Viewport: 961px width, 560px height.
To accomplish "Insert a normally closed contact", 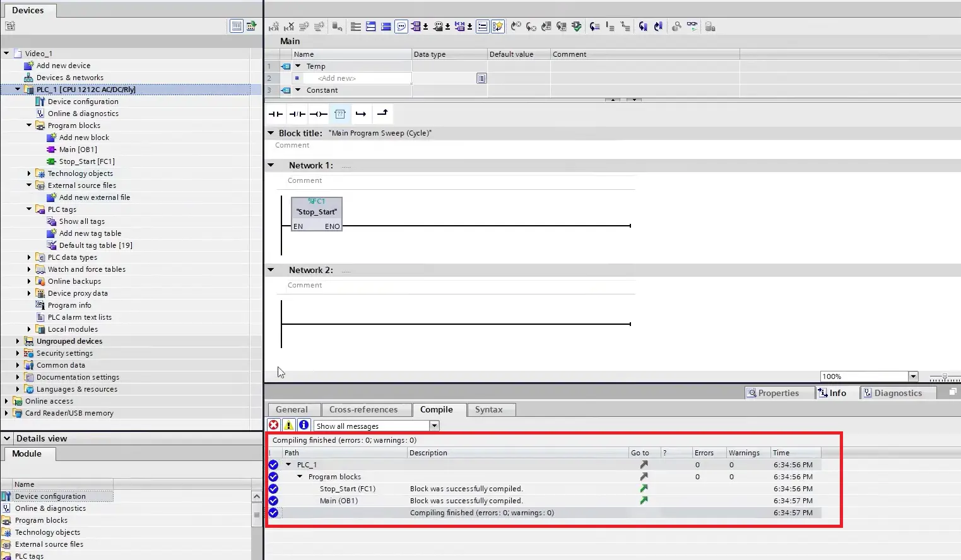I will [297, 114].
